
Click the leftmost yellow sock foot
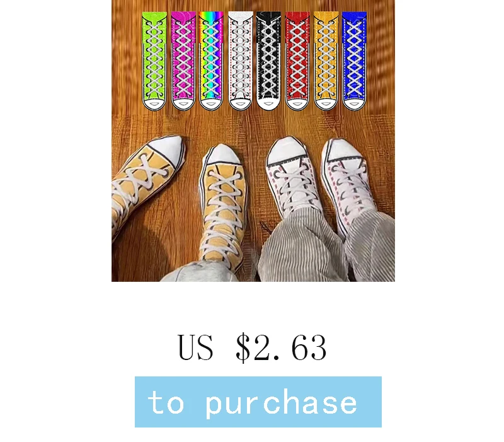[145, 180]
